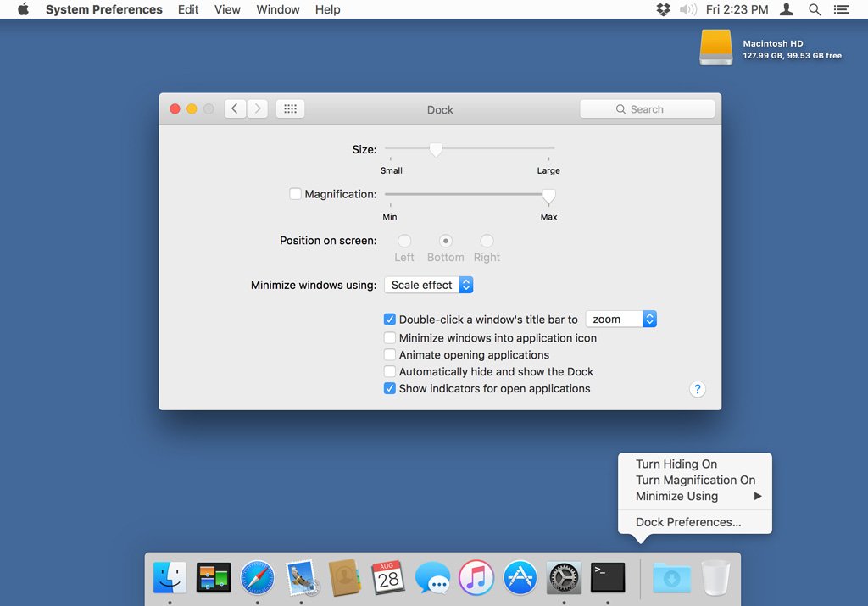The image size is (868, 606).
Task: Click the Finder icon in Dock
Action: [170, 578]
